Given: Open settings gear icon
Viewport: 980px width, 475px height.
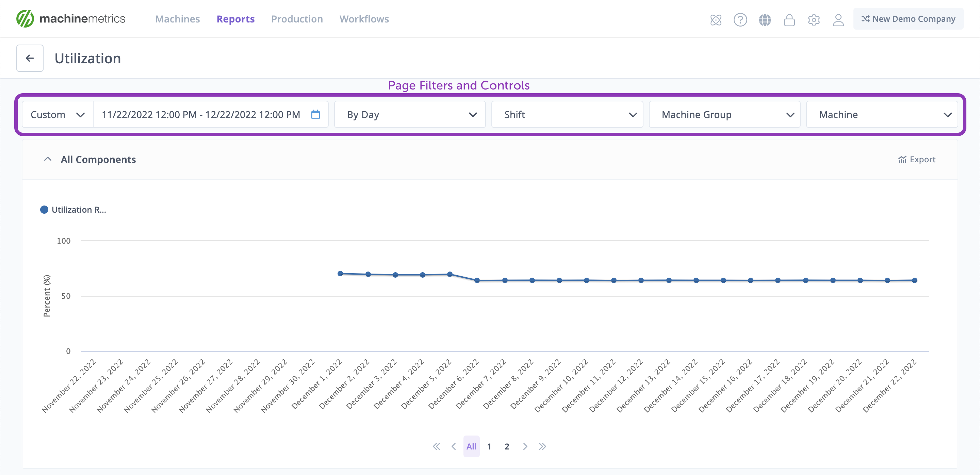Looking at the screenshot, I should (x=814, y=19).
